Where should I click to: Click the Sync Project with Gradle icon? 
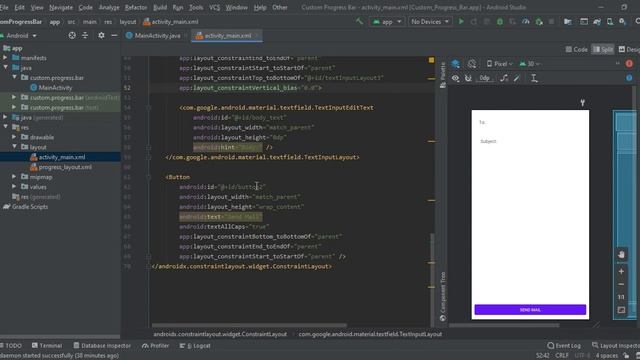(597, 22)
